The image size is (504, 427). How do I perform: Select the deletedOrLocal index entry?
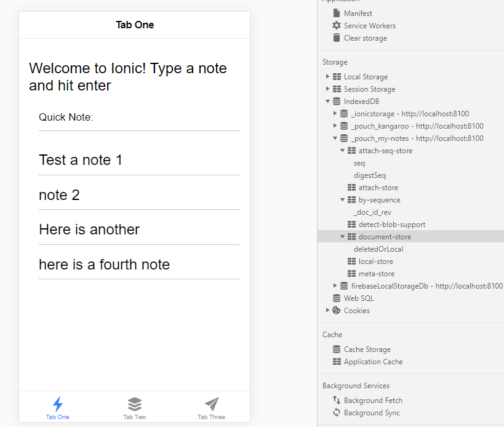(378, 249)
